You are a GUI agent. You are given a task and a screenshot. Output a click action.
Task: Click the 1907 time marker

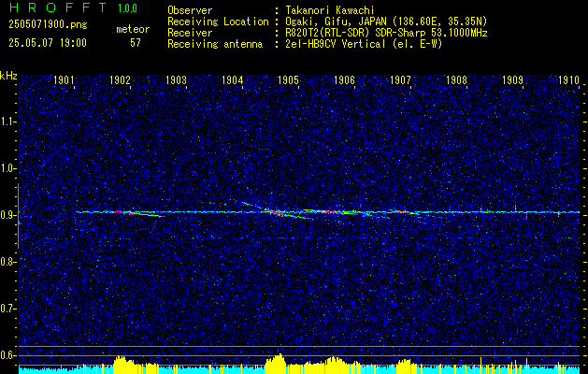400,80
